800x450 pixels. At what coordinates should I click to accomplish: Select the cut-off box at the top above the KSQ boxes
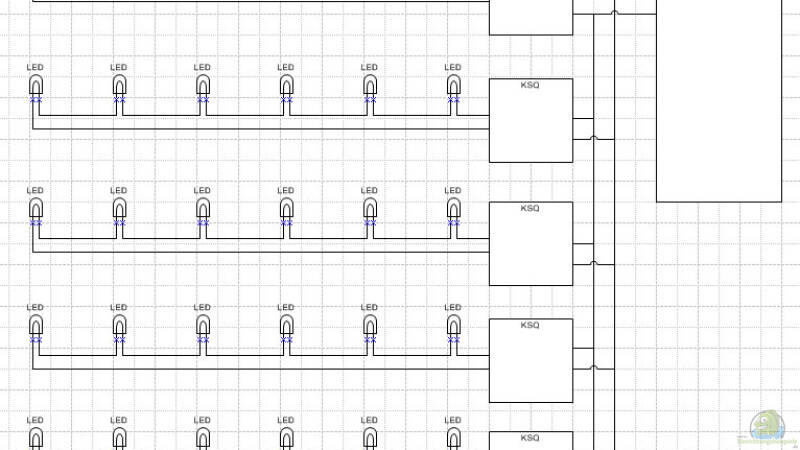coord(530,17)
